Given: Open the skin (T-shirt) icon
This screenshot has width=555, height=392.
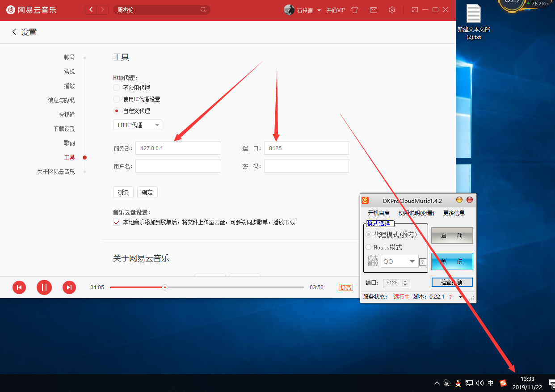Looking at the screenshot, I should click(355, 10).
